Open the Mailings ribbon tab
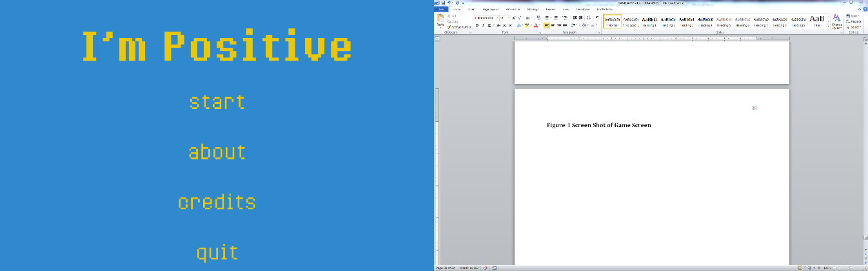Screen dimensions: 868x271 [533, 10]
